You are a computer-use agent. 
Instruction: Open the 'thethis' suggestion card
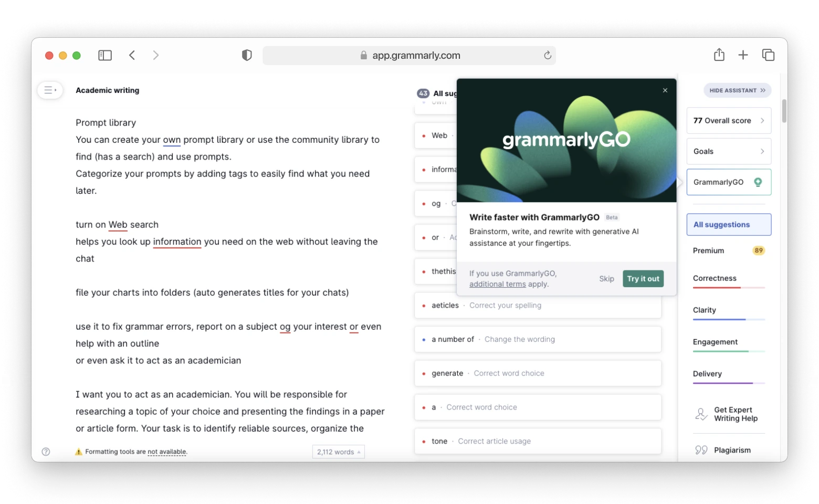pos(436,271)
